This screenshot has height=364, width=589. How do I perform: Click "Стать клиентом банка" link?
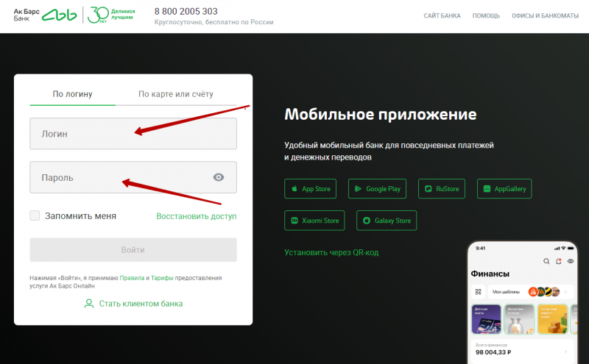(133, 303)
